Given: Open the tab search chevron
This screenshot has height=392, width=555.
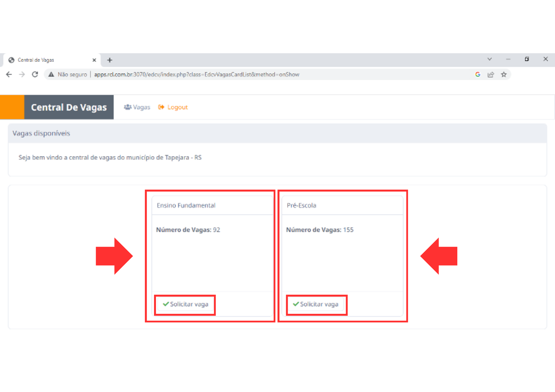Looking at the screenshot, I should click(x=490, y=59).
